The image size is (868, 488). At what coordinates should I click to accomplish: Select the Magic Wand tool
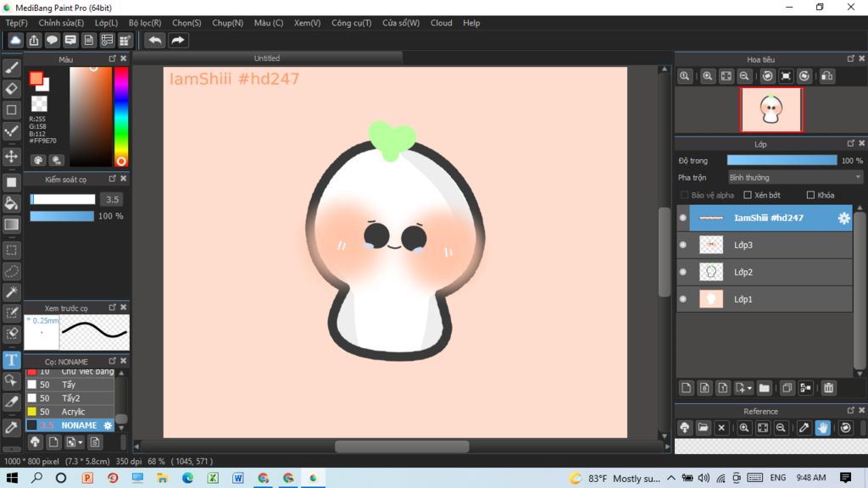12,292
